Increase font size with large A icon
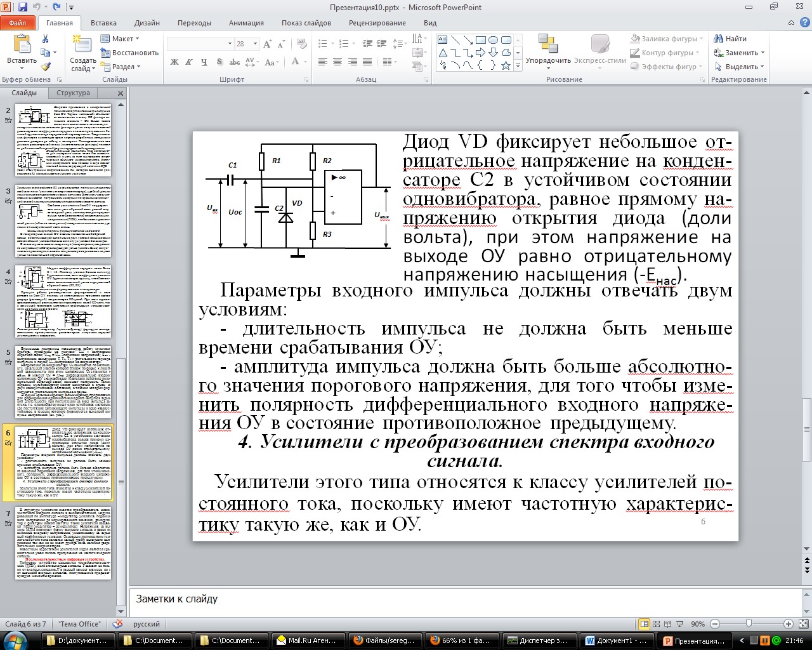Screen dimensions: 812x650 267,44
